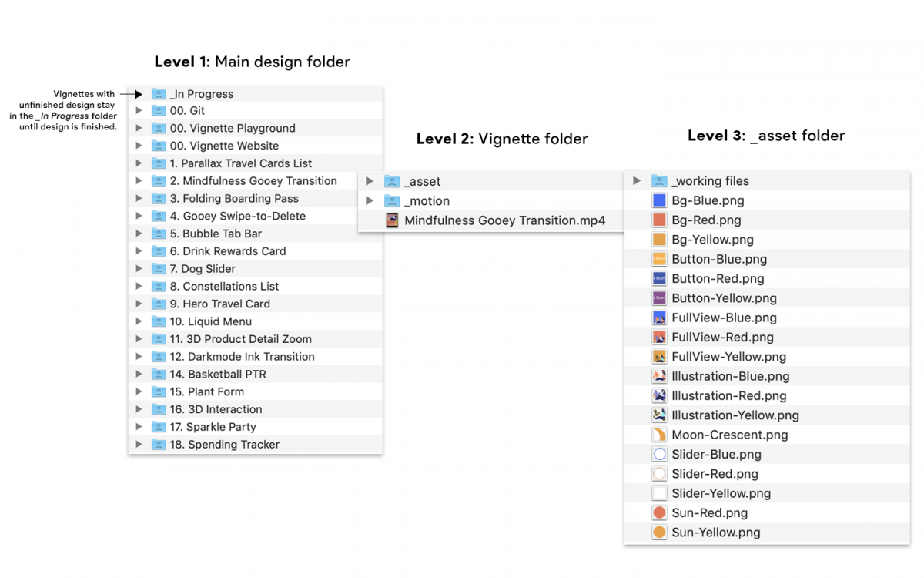Screen dimensions: 924x578
Task: Click the 00. Git folder icon
Action: pos(158,110)
